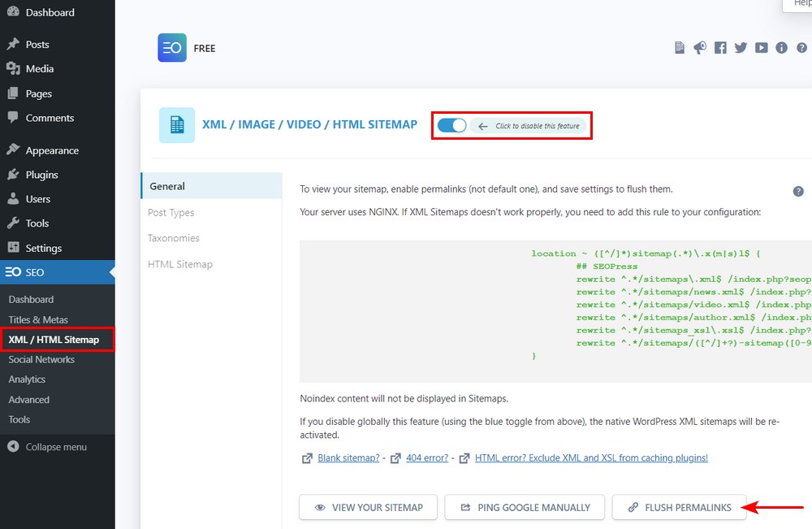Open the Facebook icon in header
812x529 pixels.
(720, 48)
